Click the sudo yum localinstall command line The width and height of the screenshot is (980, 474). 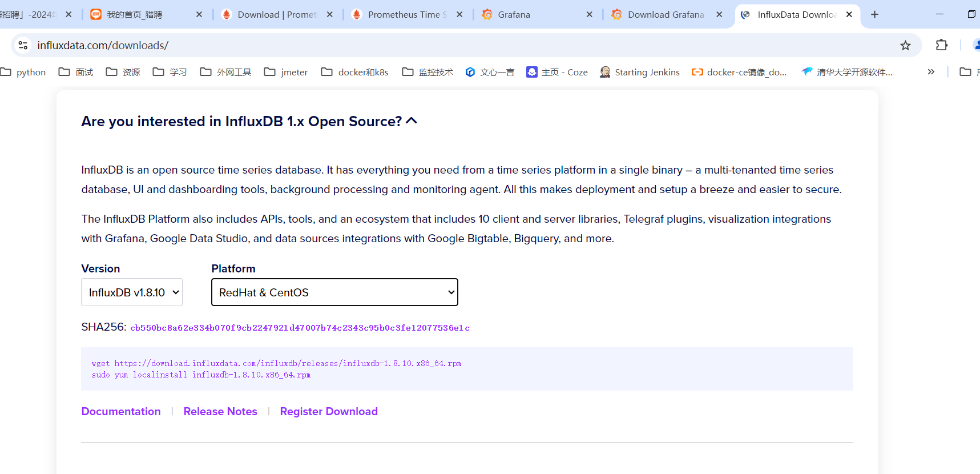201,375
